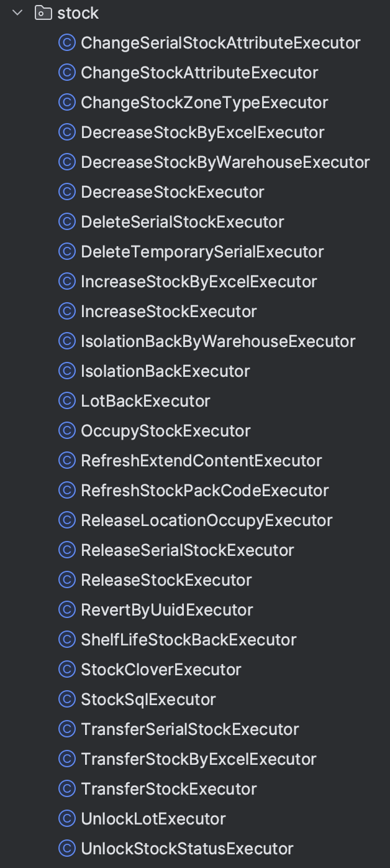Image resolution: width=390 pixels, height=868 pixels.
Task: Select TransferStockByExcelExecutor entry
Action: [198, 759]
